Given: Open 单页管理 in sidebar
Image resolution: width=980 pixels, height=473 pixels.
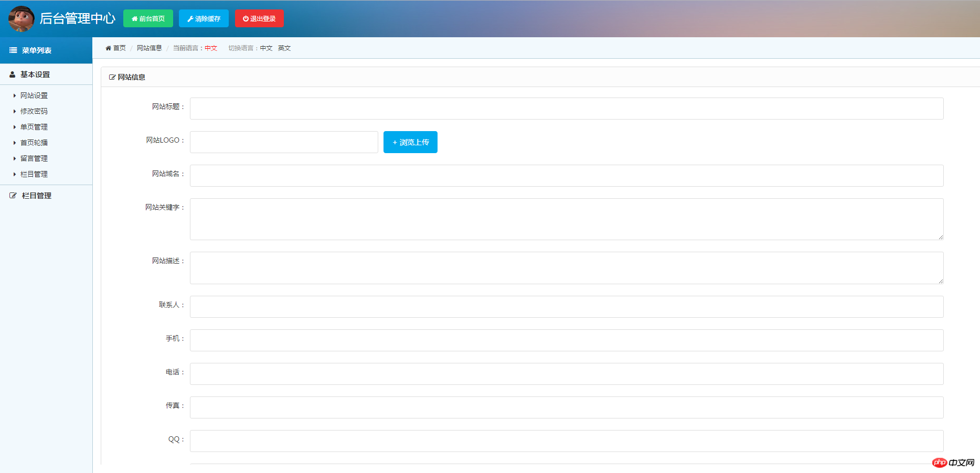Looking at the screenshot, I should [34, 127].
